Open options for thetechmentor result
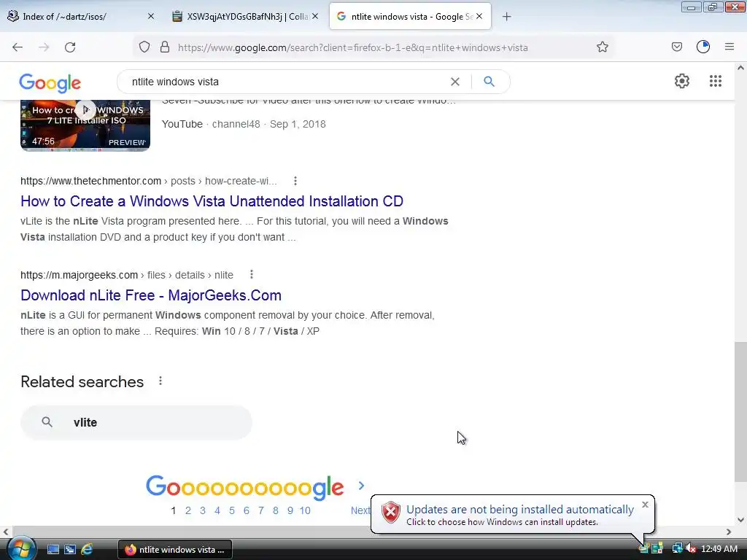747x560 pixels. point(295,181)
